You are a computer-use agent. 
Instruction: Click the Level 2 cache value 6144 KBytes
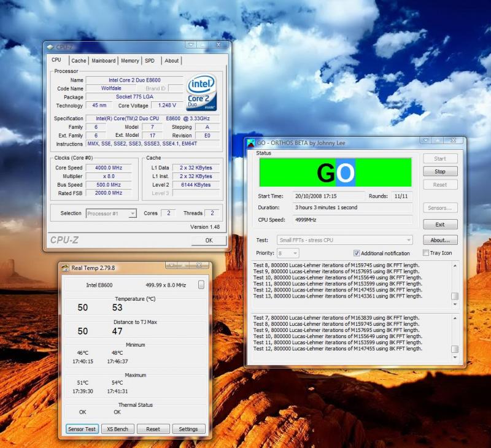pos(196,185)
